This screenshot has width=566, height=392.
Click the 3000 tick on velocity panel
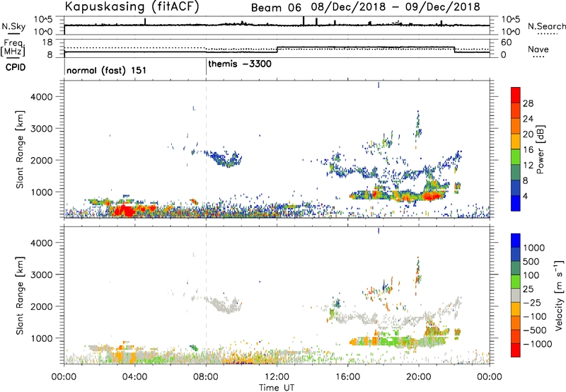(x=42, y=275)
